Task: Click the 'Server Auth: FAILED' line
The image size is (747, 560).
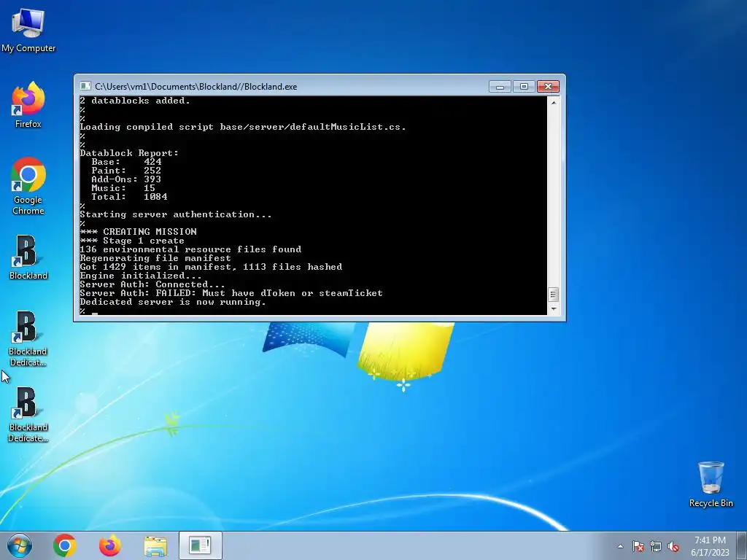Action: pos(231,293)
